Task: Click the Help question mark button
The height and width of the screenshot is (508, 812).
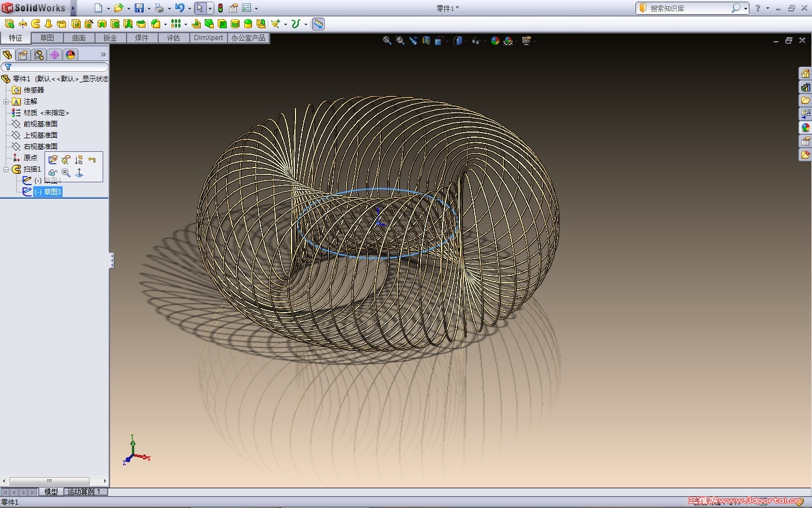Action: 758,8
